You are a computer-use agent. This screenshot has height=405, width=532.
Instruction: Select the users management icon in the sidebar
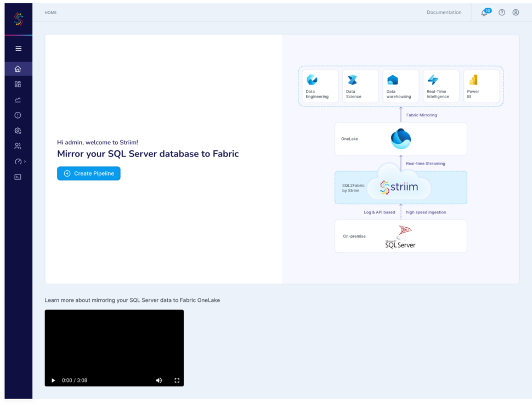click(x=18, y=146)
